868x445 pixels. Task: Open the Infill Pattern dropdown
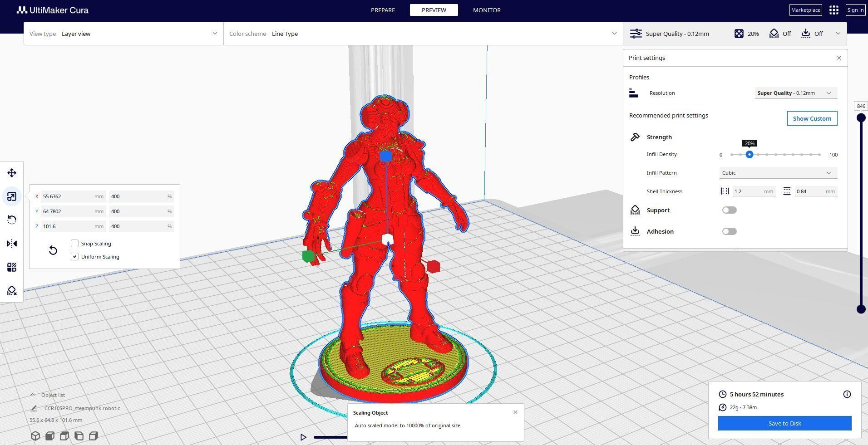(778, 173)
